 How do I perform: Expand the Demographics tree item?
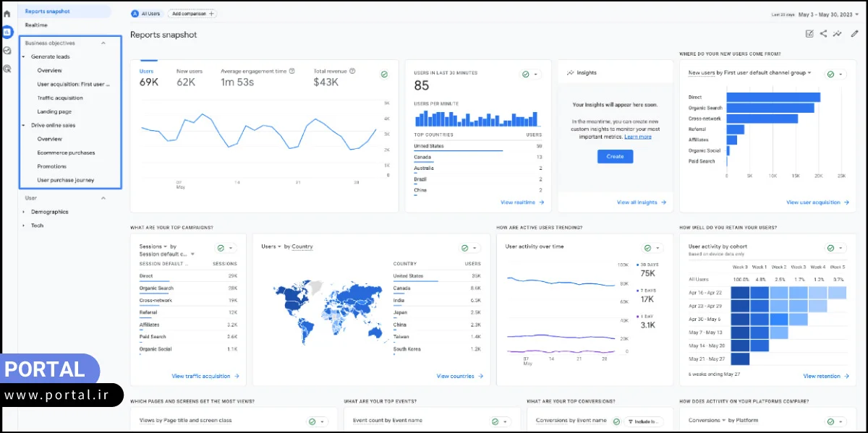[x=49, y=211]
